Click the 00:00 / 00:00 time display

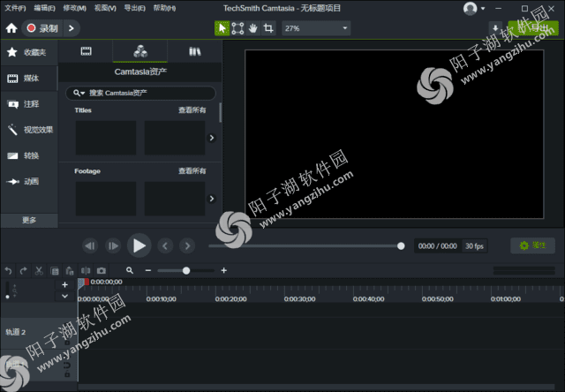pos(438,246)
